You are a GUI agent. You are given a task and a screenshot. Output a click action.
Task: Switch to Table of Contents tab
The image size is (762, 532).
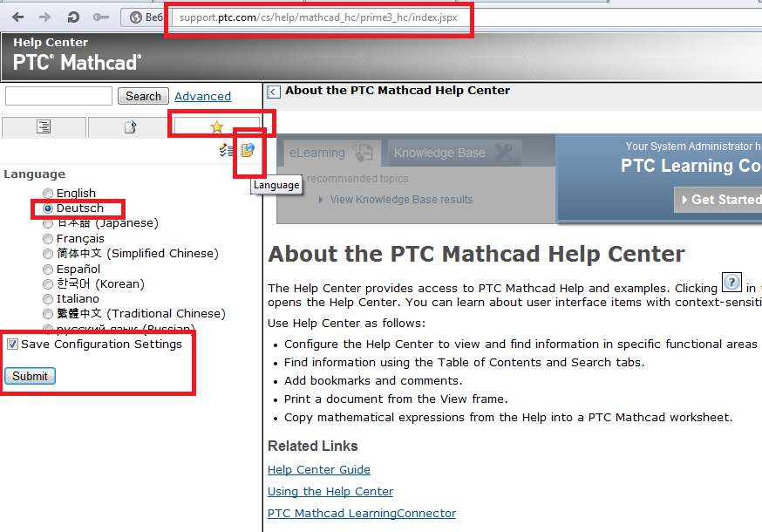[x=44, y=127]
